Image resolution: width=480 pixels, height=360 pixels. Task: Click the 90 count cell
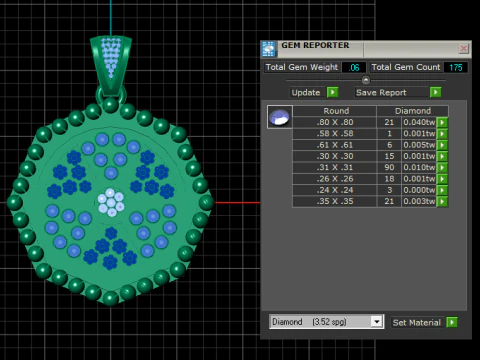pyautogui.click(x=389, y=167)
